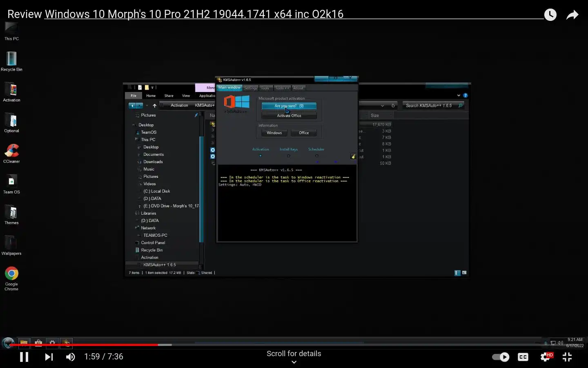Click the Watch later clock icon
The width and height of the screenshot is (588, 368).
pyautogui.click(x=550, y=15)
